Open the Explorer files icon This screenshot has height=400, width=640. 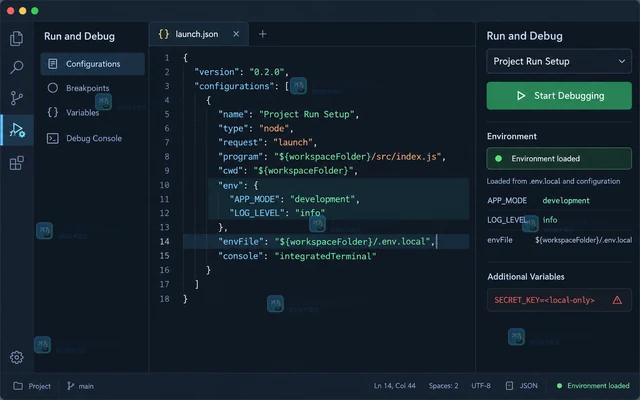click(x=16, y=38)
